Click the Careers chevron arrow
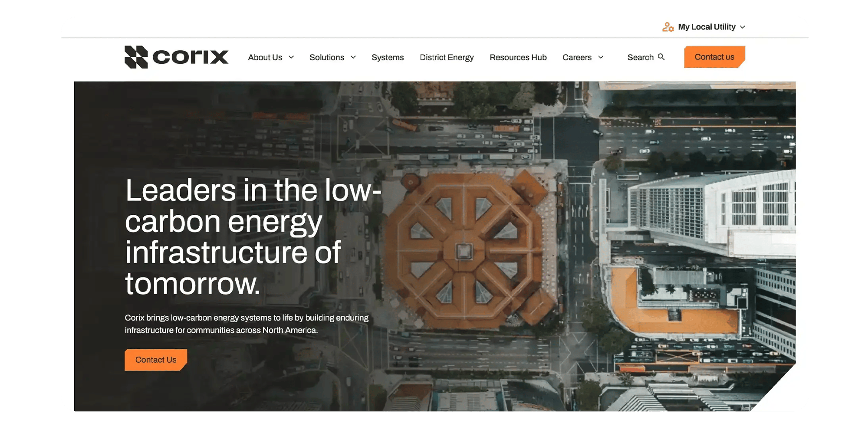Screen dimensions: 868x436 click(x=601, y=57)
